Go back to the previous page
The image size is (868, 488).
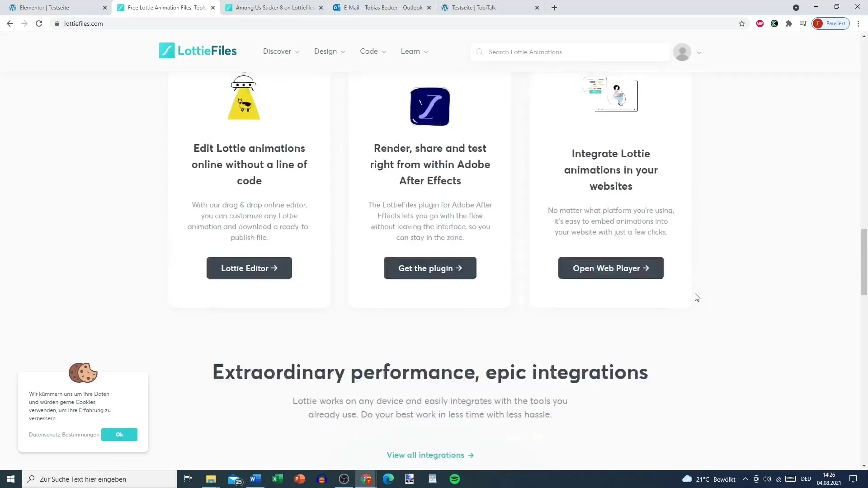coord(10,23)
